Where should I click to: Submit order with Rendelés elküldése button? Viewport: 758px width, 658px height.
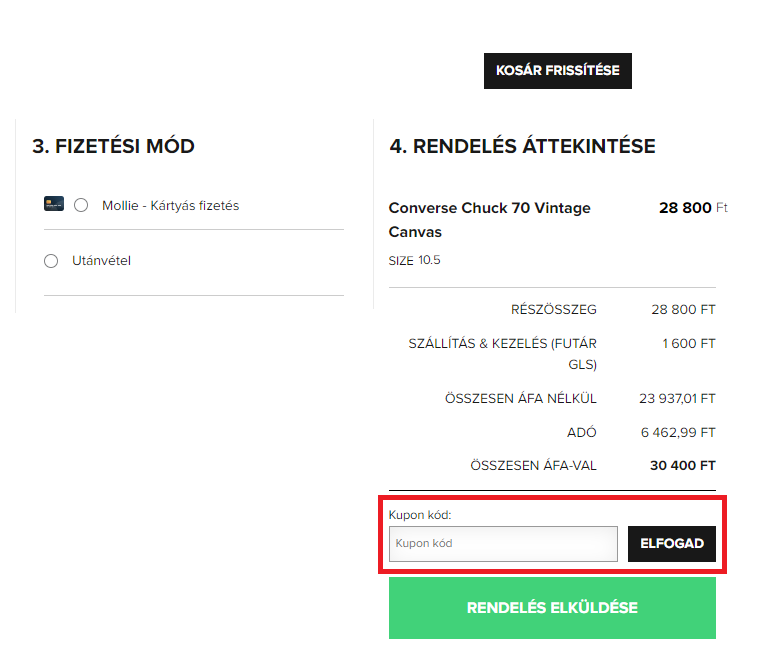tap(552, 608)
